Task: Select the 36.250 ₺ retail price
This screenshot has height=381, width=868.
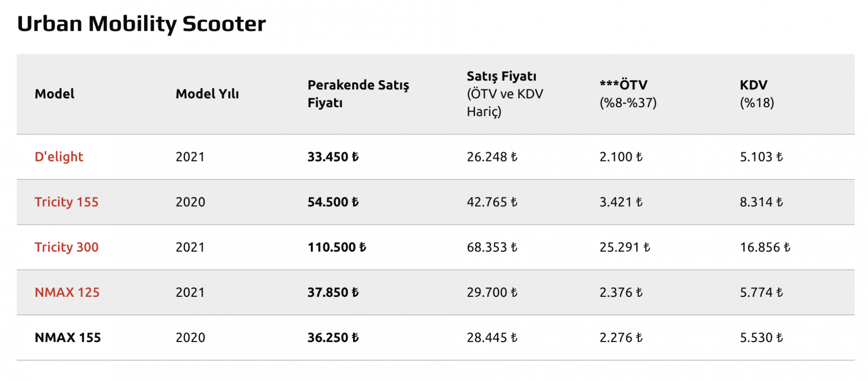Action: click(x=333, y=338)
